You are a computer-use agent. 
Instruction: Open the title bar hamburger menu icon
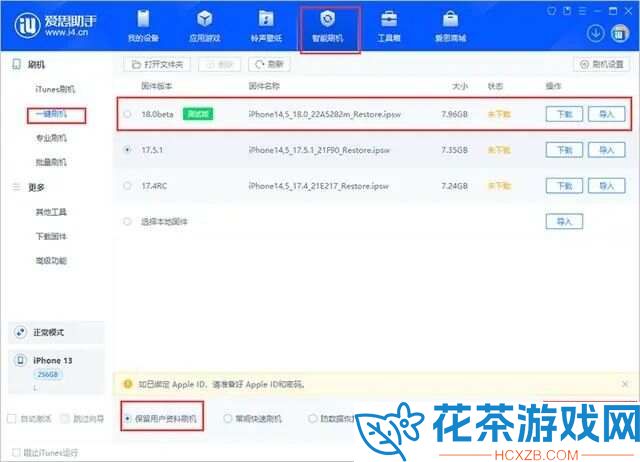(582, 11)
